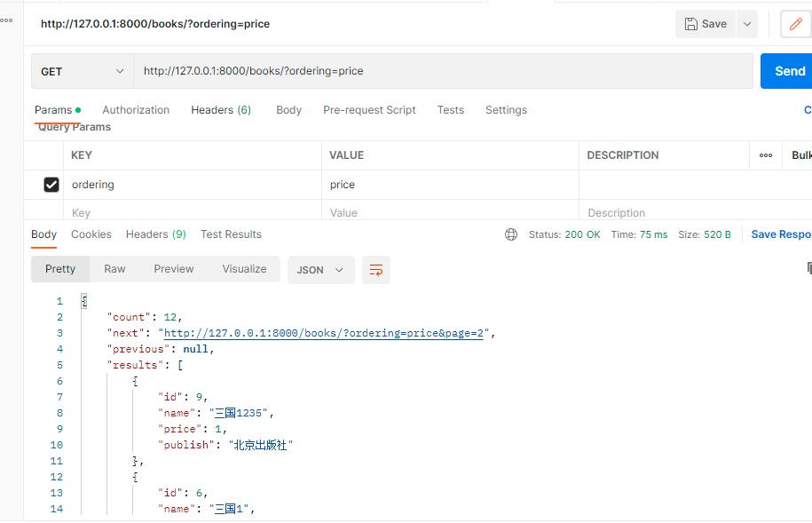
Task: Open the Pre-request Script tab
Action: point(369,110)
